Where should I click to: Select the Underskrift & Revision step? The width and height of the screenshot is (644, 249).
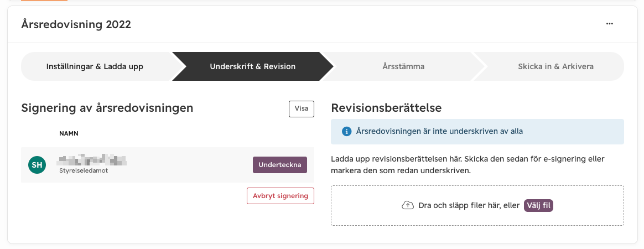click(x=253, y=66)
